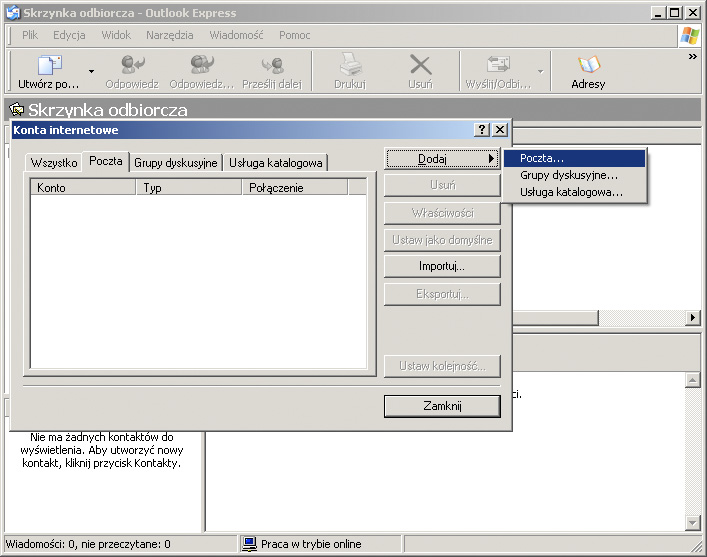This screenshot has height=557, width=707.
Task: Click the Dodaj button
Action: pyautogui.click(x=442, y=159)
